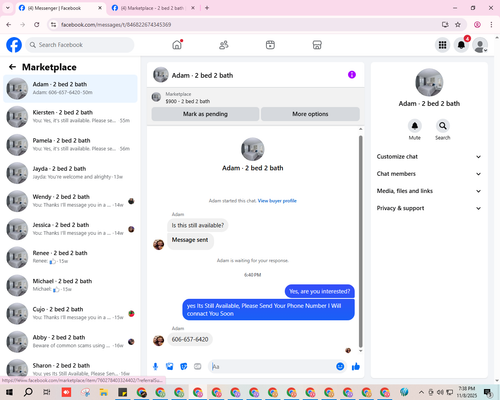
Task: Click the 606-657-6420 message bubble
Action: [x=190, y=339]
